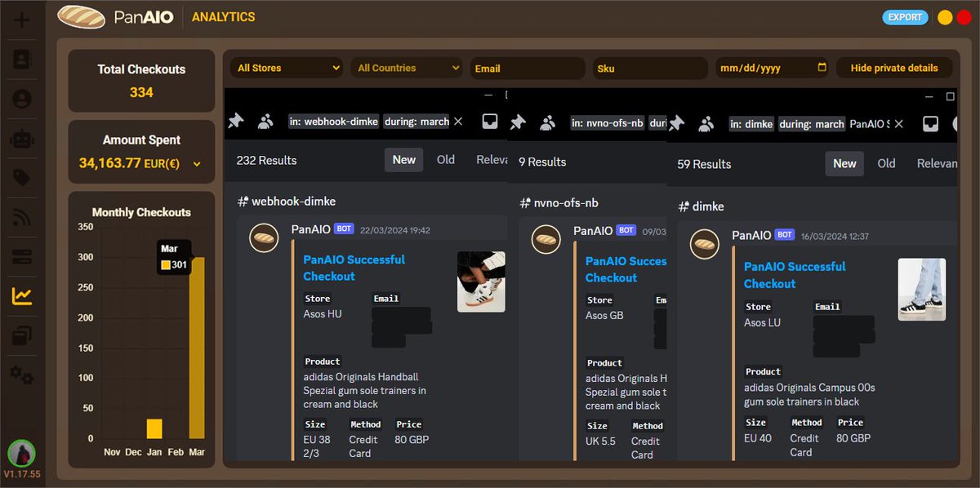
Task: Clear the 'in: dimke' search with X
Action: [899, 124]
